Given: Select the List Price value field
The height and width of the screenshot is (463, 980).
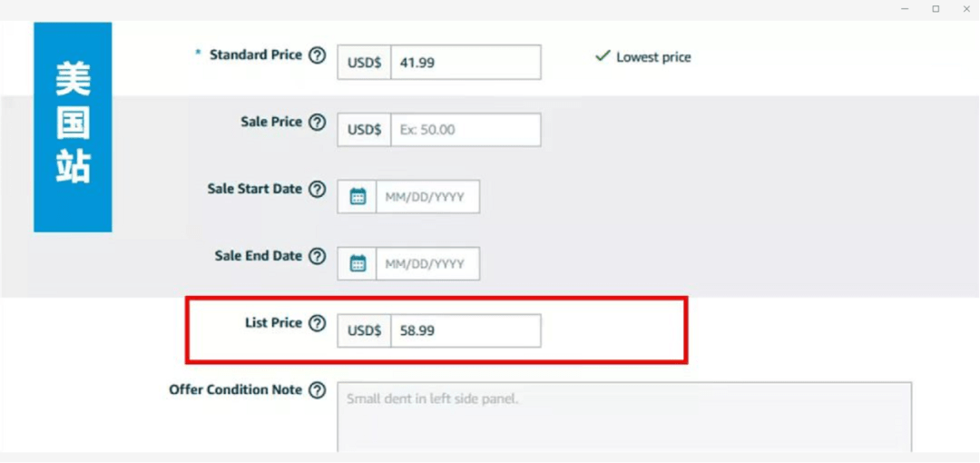Looking at the screenshot, I should click(465, 331).
